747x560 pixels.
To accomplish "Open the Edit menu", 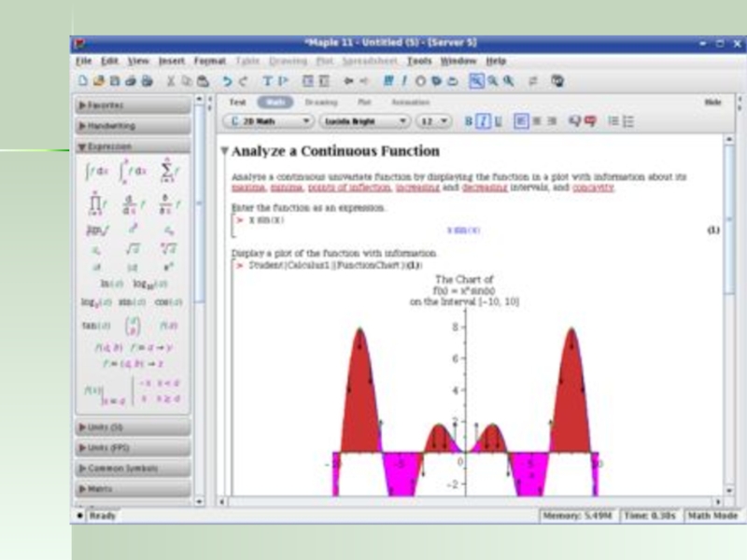I will (x=109, y=61).
